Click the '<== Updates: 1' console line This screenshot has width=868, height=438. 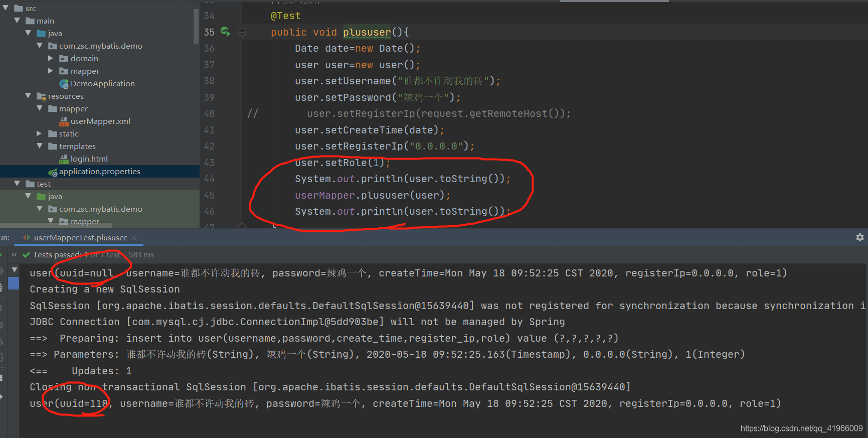pyautogui.click(x=81, y=371)
